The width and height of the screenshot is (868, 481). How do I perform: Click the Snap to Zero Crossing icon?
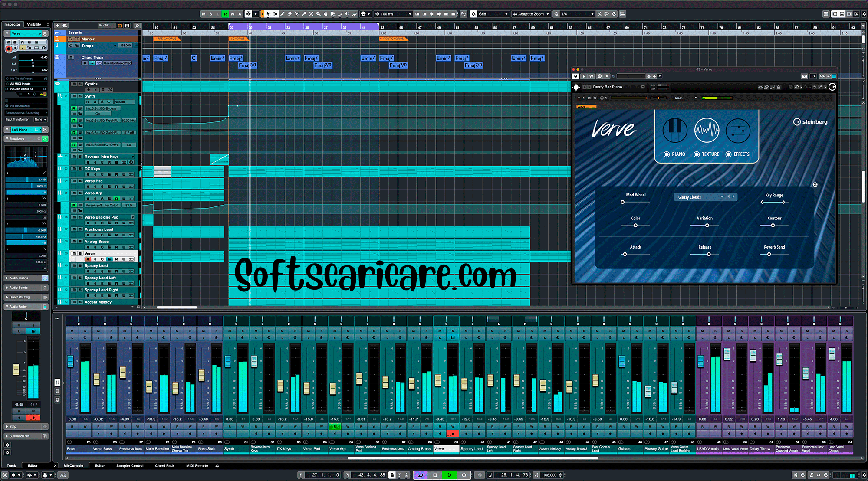[x=464, y=14]
